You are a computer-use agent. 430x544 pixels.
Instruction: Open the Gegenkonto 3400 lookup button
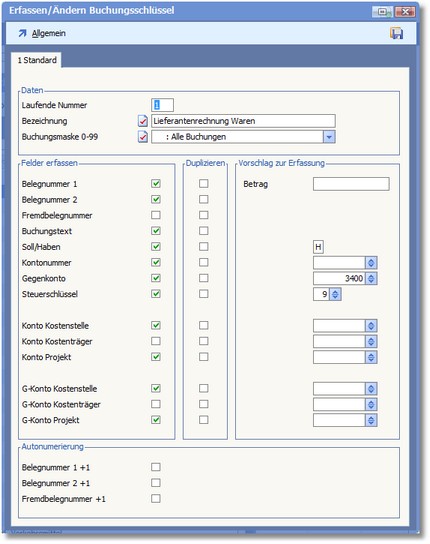click(371, 278)
